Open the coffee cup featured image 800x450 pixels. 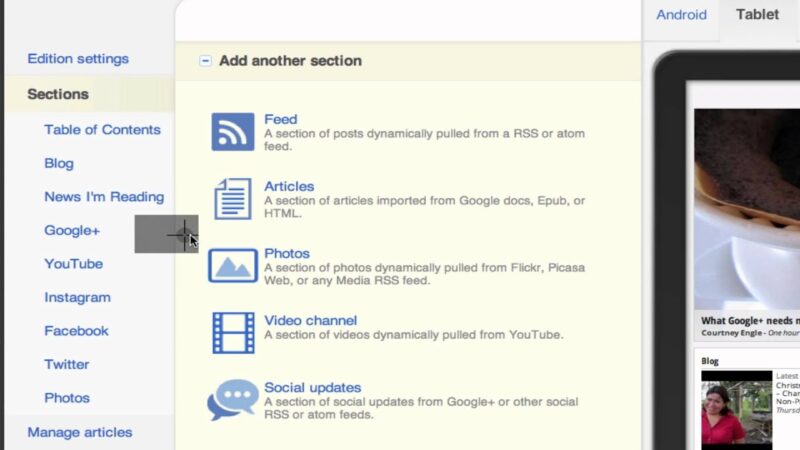pyautogui.click(x=746, y=209)
